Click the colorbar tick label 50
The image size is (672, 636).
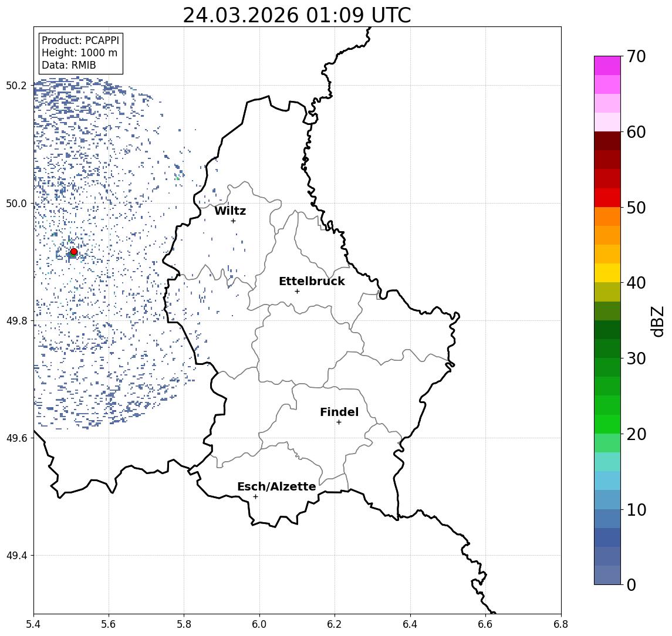636,208
